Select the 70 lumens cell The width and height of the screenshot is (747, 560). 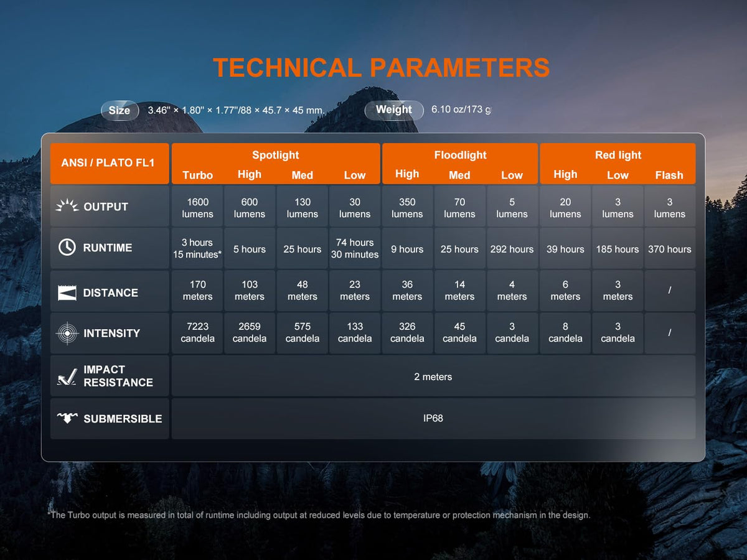[459, 208]
